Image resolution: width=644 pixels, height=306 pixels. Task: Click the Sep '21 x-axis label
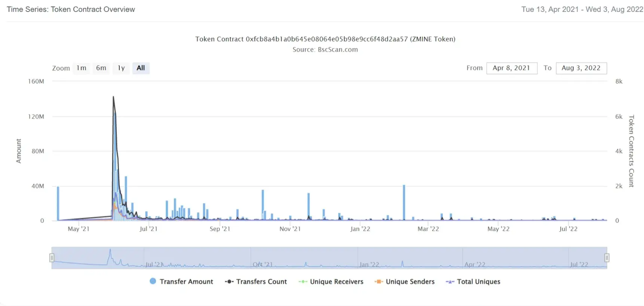click(x=220, y=229)
